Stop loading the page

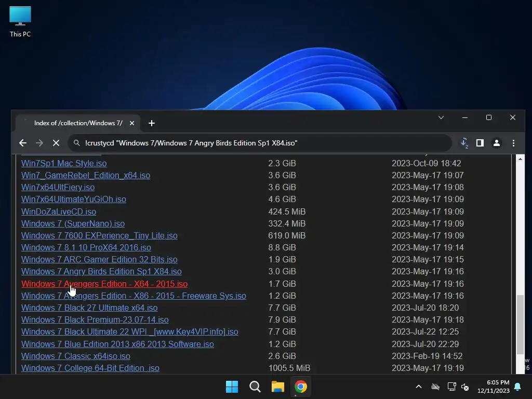56,143
